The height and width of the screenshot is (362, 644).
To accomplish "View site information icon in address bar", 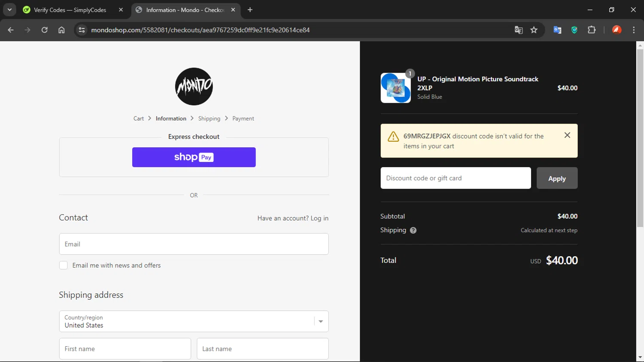I will point(82,30).
